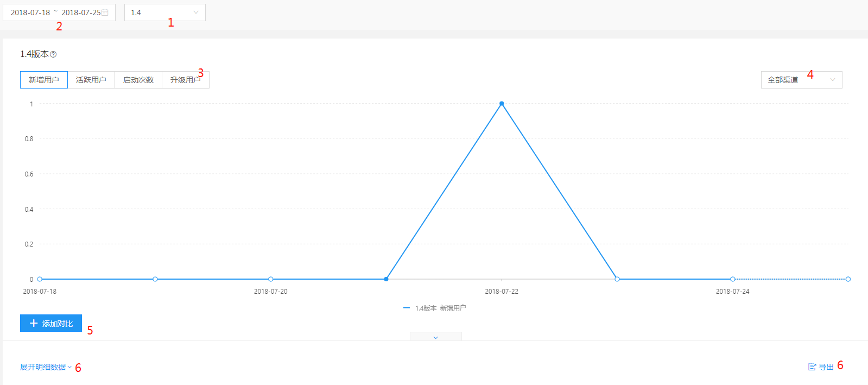Expand 展开明细数据 detail section
868x385 pixels.
tap(46, 367)
